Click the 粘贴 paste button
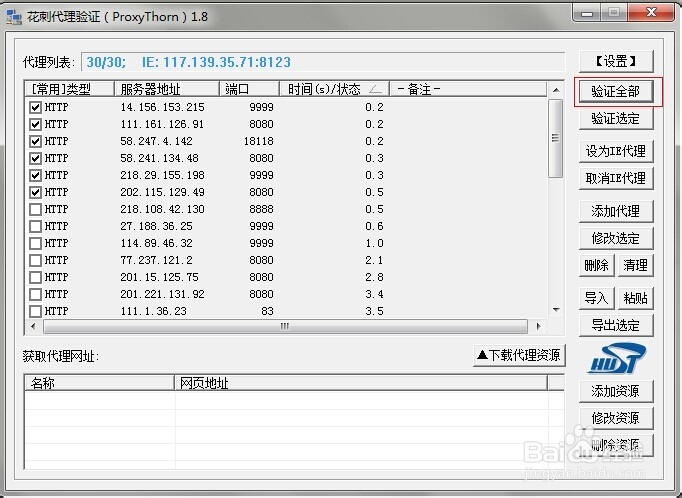 point(635,298)
